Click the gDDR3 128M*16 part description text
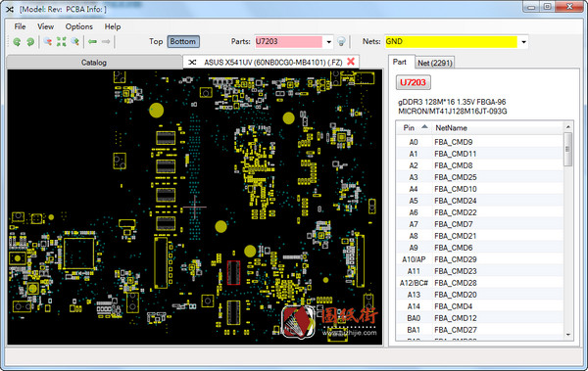This screenshot has height=371, width=588. (x=452, y=102)
